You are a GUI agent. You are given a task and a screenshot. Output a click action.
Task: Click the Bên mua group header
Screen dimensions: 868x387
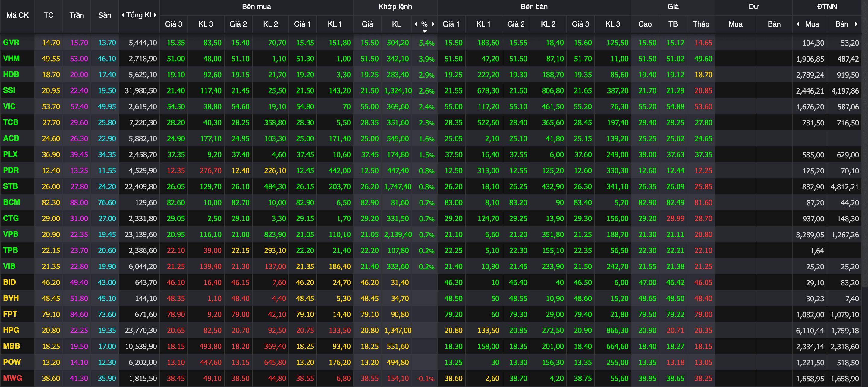[x=256, y=6]
